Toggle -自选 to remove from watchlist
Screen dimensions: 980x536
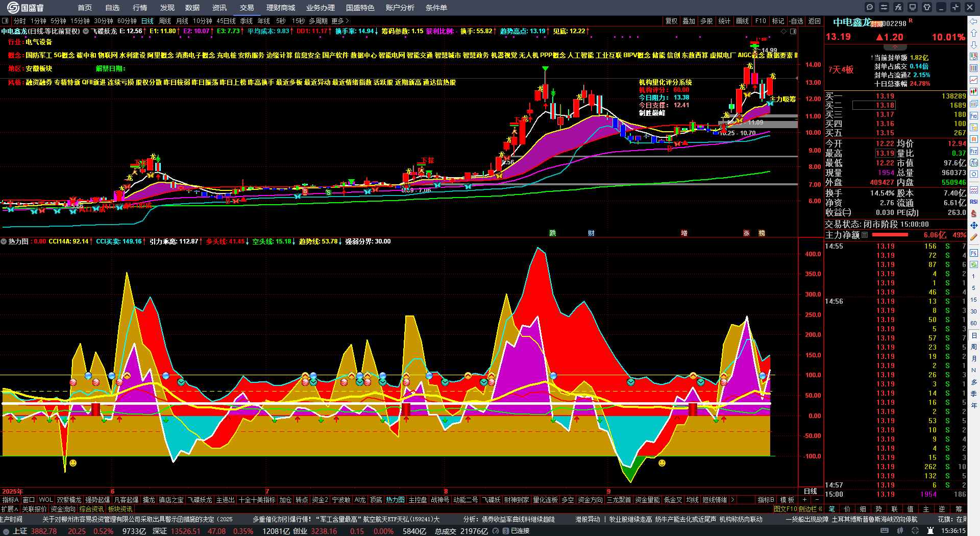click(796, 21)
